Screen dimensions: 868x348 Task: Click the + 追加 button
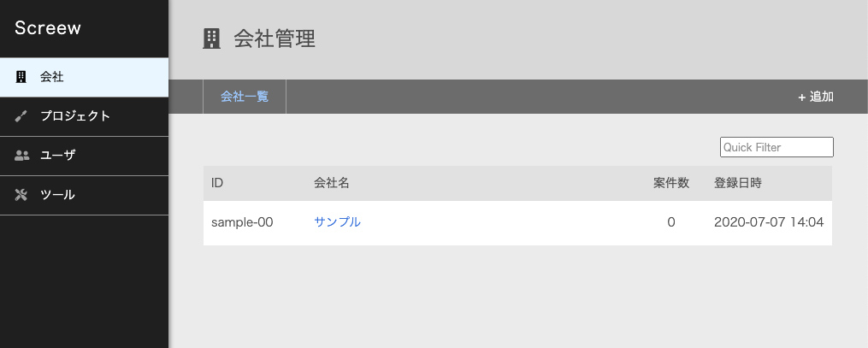tap(816, 97)
